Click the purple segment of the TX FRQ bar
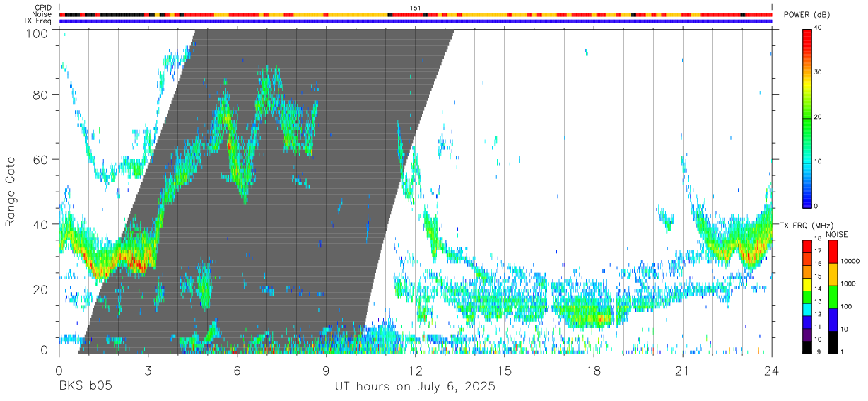The height and width of the screenshot is (401, 868). click(x=807, y=333)
